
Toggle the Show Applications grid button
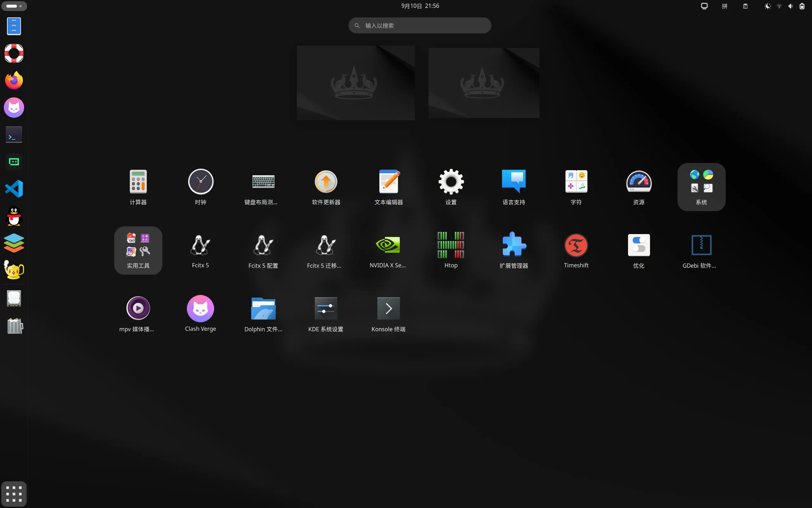click(14, 494)
